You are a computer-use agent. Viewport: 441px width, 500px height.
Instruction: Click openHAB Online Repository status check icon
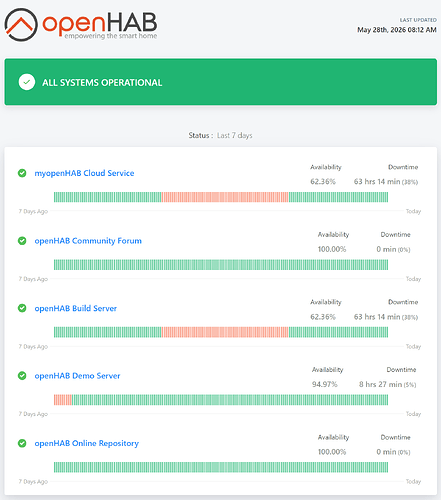pos(22,443)
